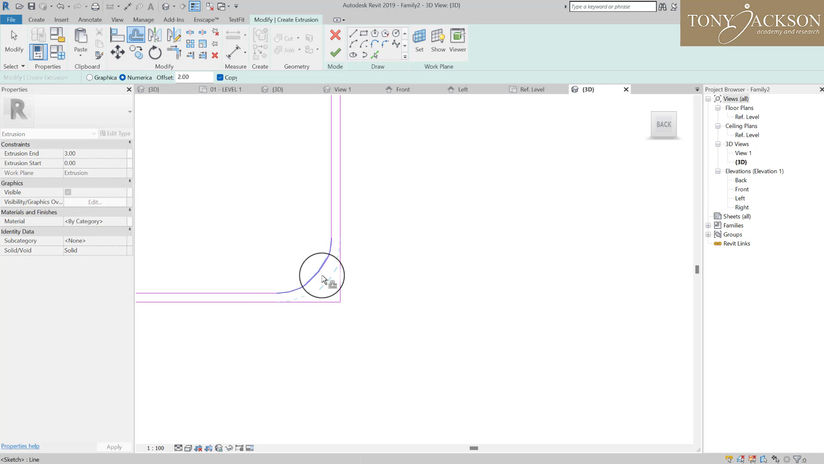The width and height of the screenshot is (824, 464).
Task: Toggle the Visible checkbox in Properties
Action: 68,192
